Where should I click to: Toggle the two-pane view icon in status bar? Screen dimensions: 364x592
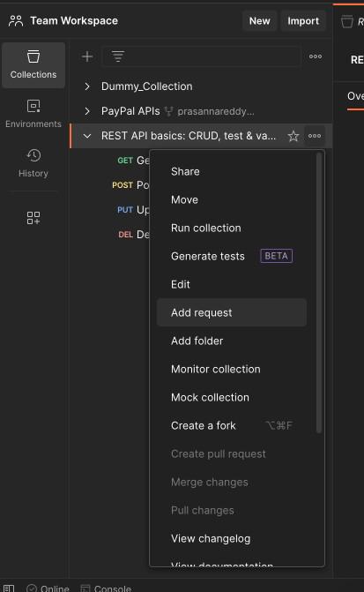[x=9, y=588]
